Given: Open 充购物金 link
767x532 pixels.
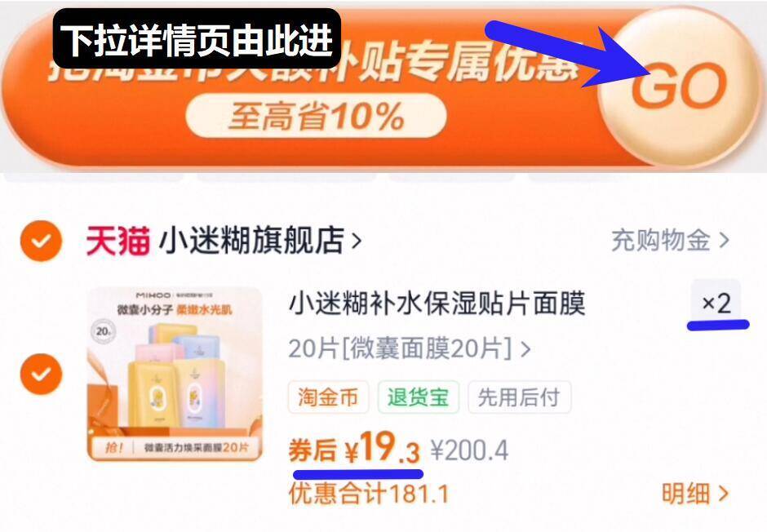Looking at the screenshot, I should click(x=661, y=240).
